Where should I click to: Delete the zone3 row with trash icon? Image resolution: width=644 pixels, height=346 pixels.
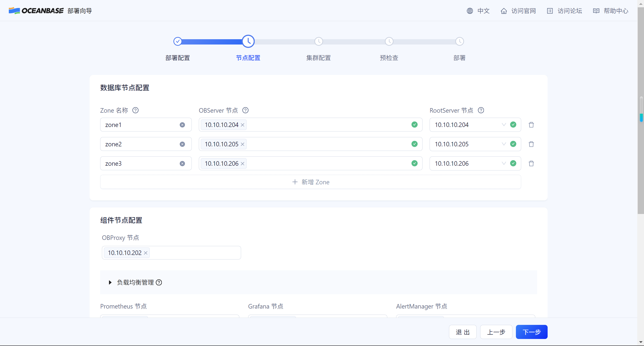point(531,163)
